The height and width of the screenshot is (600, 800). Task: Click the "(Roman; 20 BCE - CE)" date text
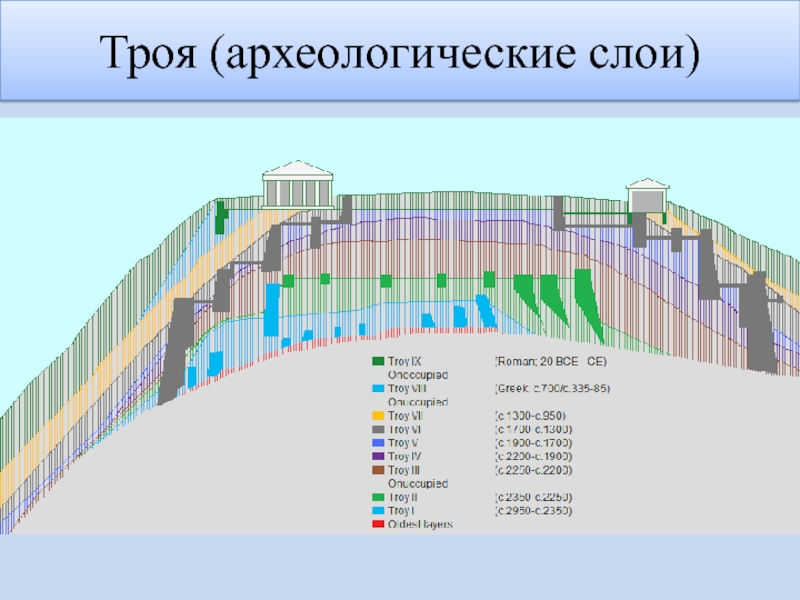pos(550,361)
